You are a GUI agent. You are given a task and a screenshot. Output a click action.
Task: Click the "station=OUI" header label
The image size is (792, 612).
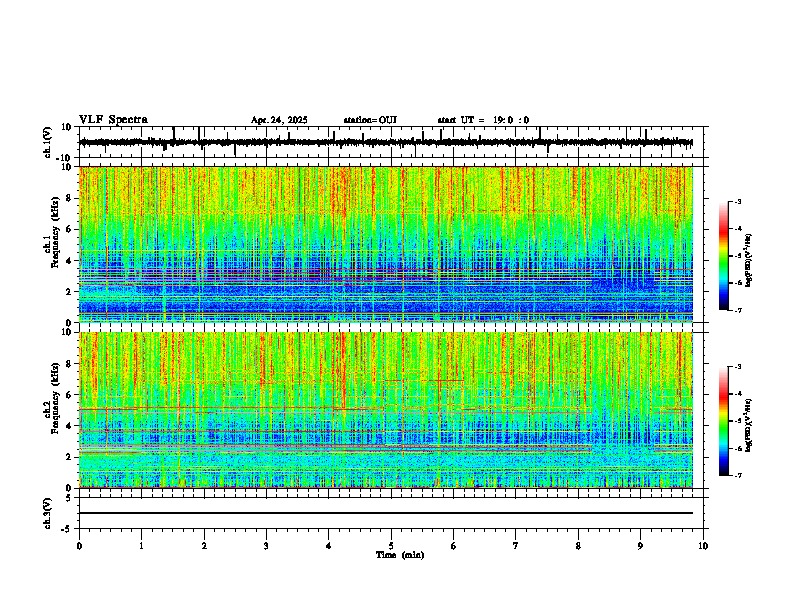click(x=370, y=120)
